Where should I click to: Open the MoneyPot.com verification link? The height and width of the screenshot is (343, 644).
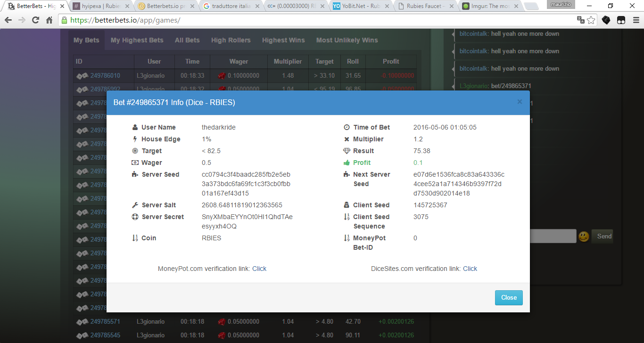tap(259, 269)
